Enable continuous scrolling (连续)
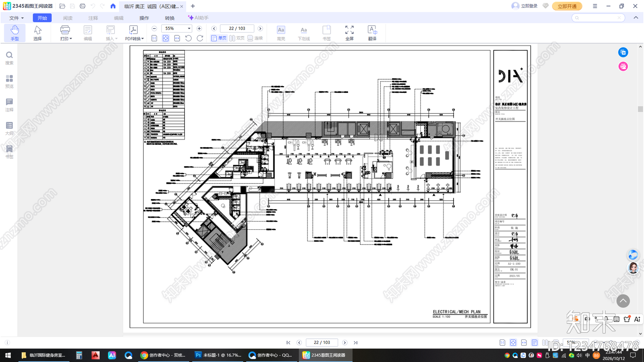The height and width of the screenshot is (362, 644). click(255, 38)
